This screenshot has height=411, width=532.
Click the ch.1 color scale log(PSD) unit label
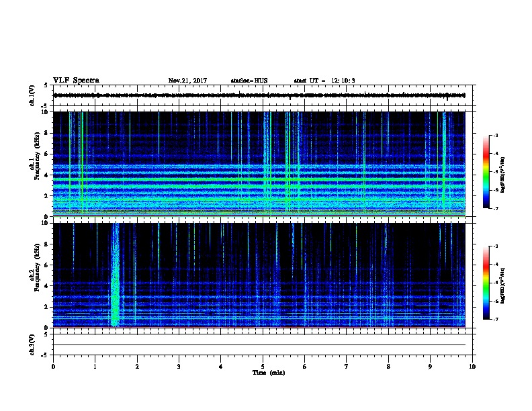tap(503, 175)
